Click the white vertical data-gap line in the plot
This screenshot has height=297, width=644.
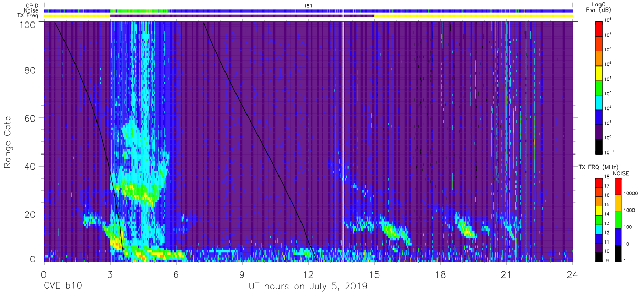coord(342,141)
